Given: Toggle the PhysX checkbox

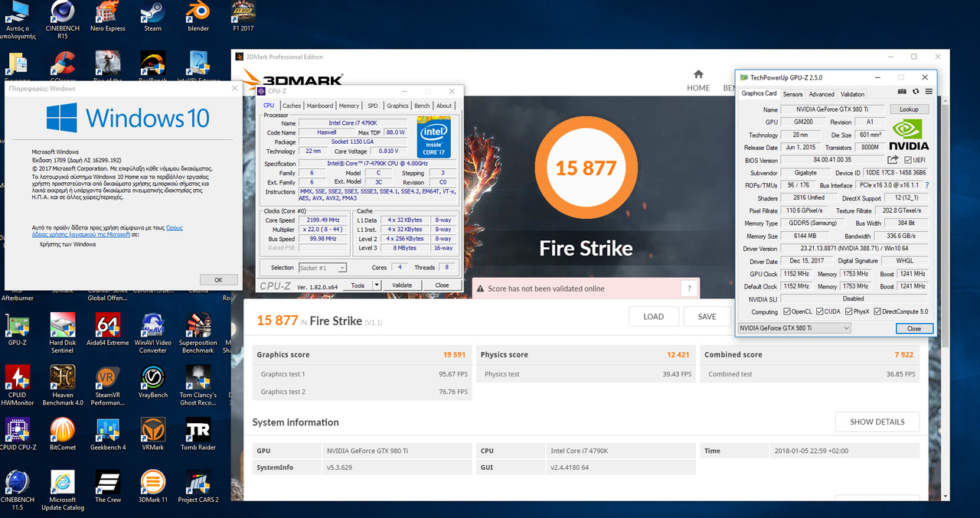Looking at the screenshot, I should click(848, 311).
